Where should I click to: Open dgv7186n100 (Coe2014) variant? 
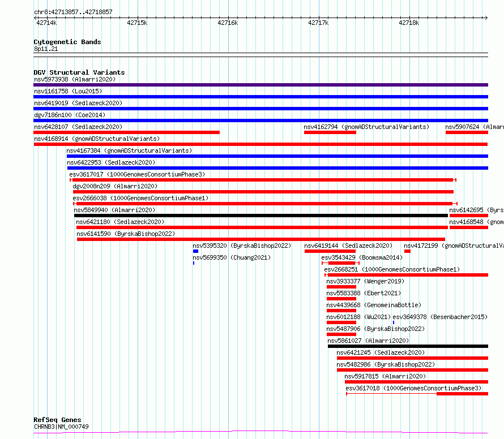click(x=70, y=115)
